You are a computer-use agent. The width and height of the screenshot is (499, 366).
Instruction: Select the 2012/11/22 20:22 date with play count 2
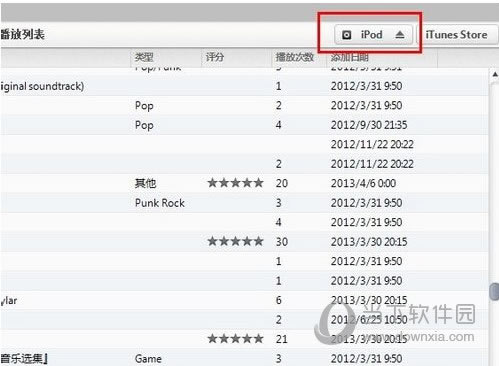tap(372, 164)
